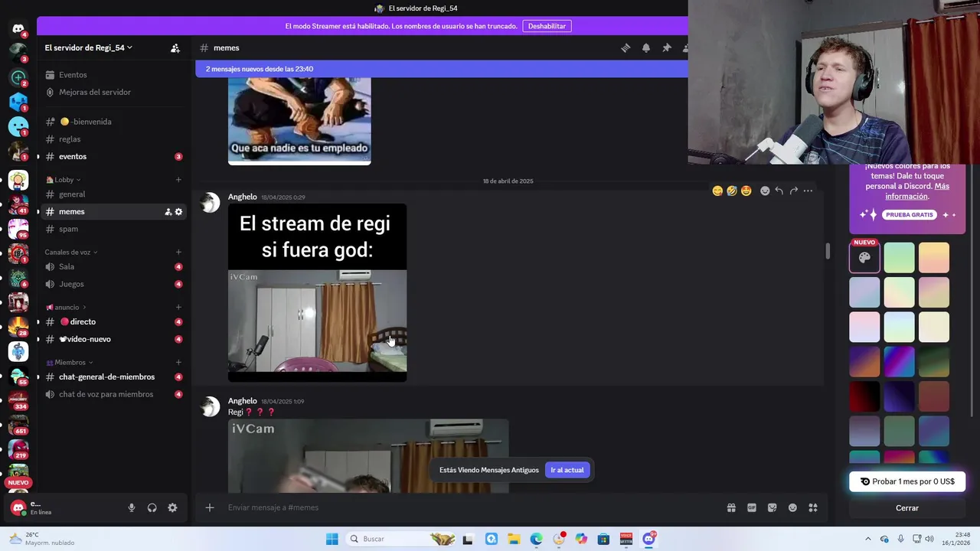The image size is (980, 551).
Task: Send a gift icon in message bar
Action: [731, 507]
